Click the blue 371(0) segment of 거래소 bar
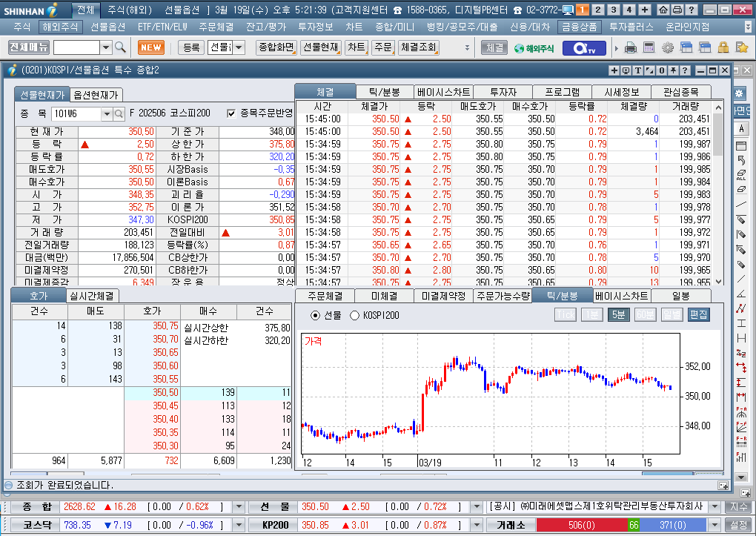The height and width of the screenshot is (536, 756). [x=673, y=525]
